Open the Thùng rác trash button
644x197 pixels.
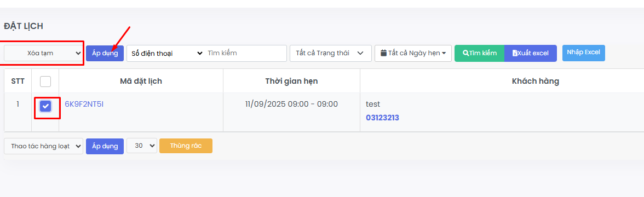pos(186,146)
